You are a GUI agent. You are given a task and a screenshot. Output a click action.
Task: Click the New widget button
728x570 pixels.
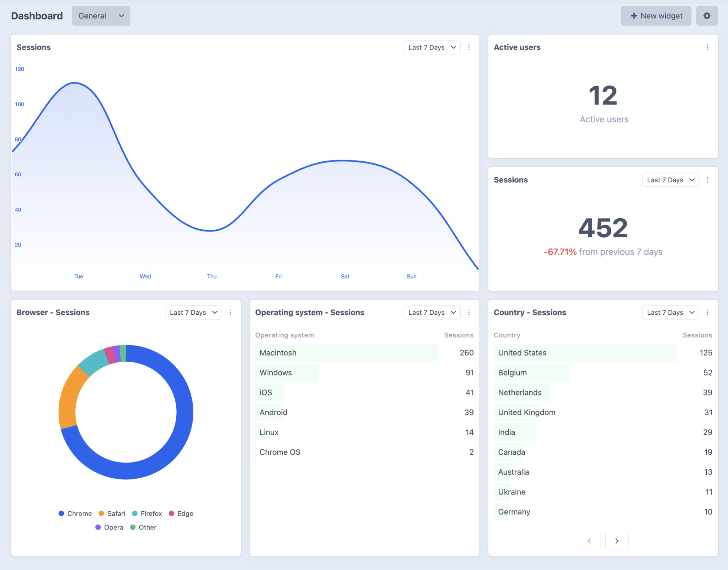pyautogui.click(x=656, y=16)
